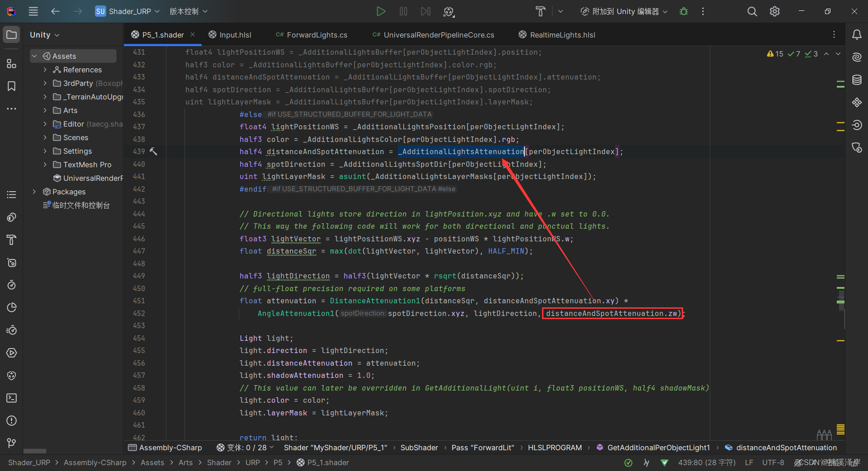The image size is (868, 471).
Task: Click the SubShader breadcrumb
Action: [x=419, y=447]
